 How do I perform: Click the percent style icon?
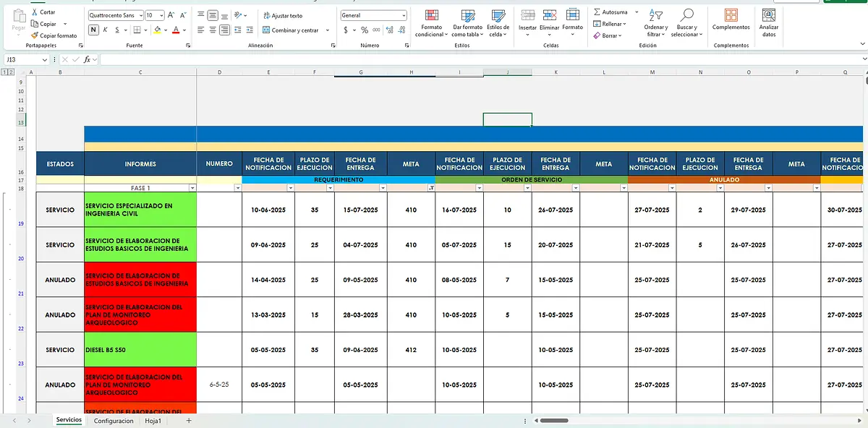point(365,30)
